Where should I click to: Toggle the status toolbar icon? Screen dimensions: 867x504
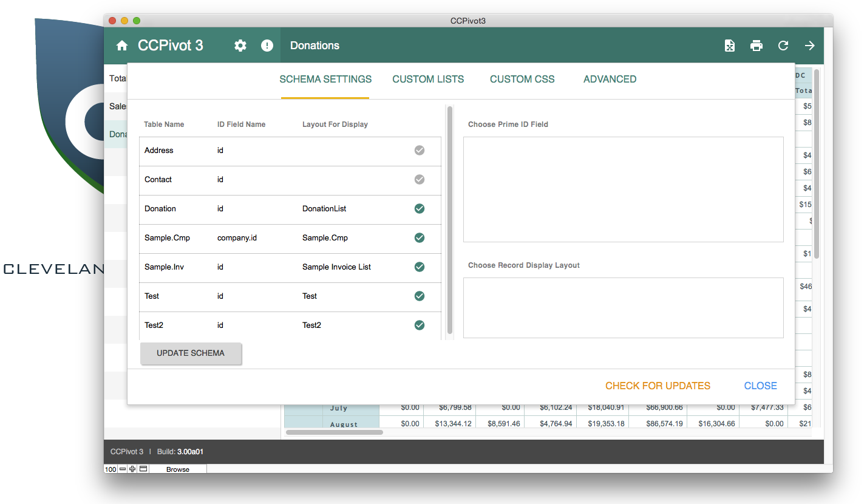(x=143, y=469)
